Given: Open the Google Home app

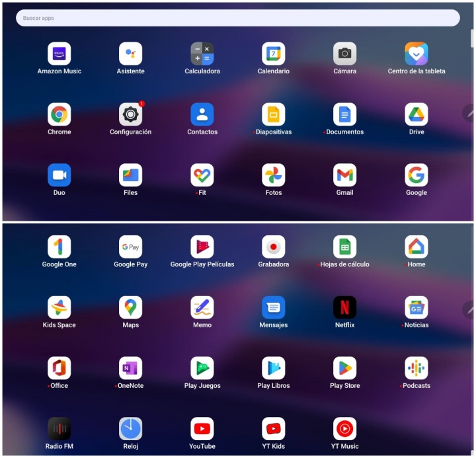Looking at the screenshot, I should 416,247.
